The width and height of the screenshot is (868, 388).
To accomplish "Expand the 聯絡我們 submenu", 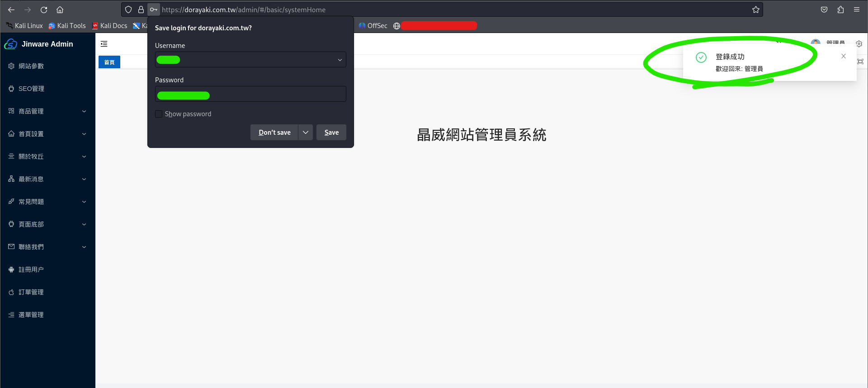I will 47,247.
